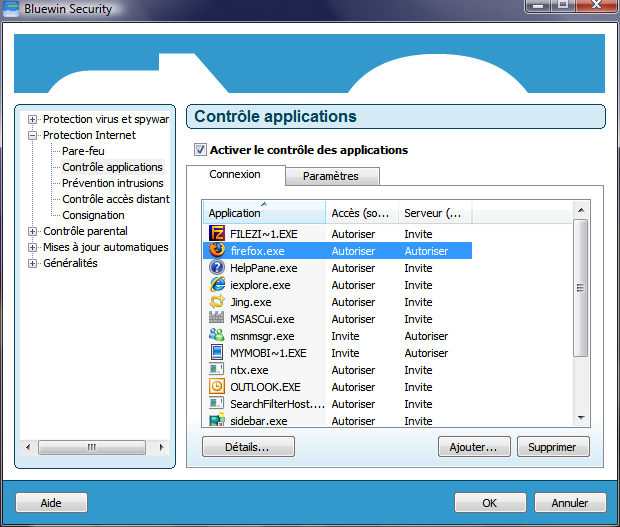
Task: Expand the Généralités node
Action: point(32,263)
